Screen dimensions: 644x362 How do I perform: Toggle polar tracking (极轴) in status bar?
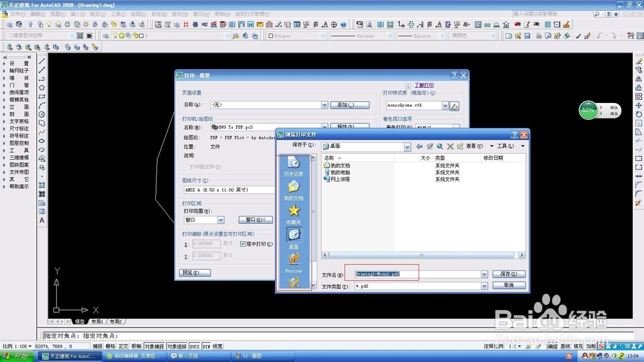(x=137, y=347)
